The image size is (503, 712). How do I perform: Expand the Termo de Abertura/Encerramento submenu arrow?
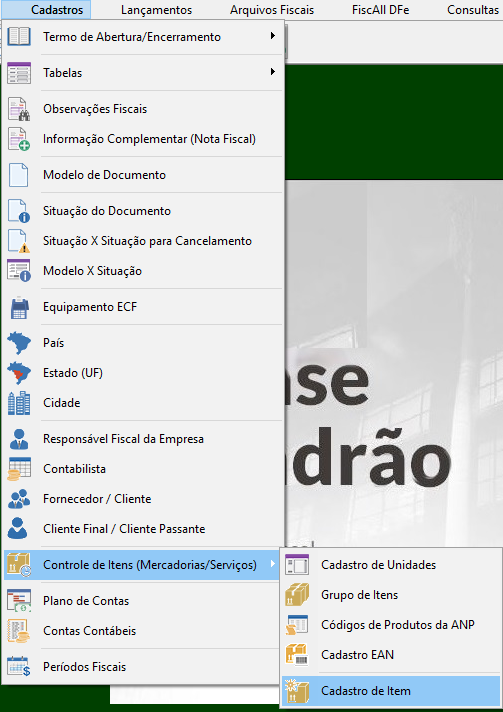[x=272, y=35]
